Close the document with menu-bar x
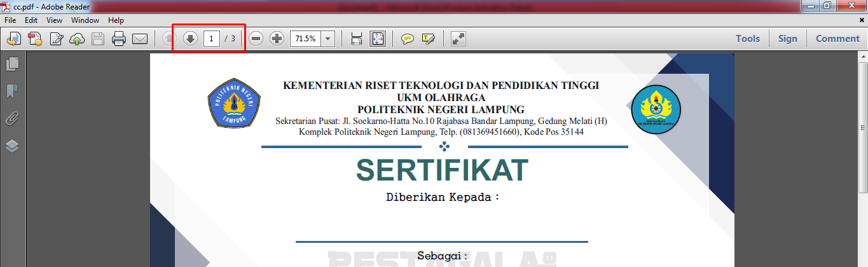 (862, 20)
